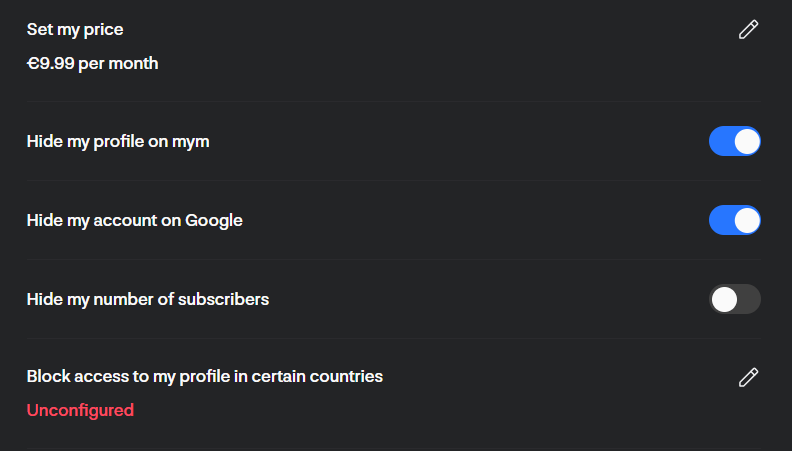This screenshot has height=451, width=792.
Task: Click blue track of mym profile switch
Action: pos(721,141)
